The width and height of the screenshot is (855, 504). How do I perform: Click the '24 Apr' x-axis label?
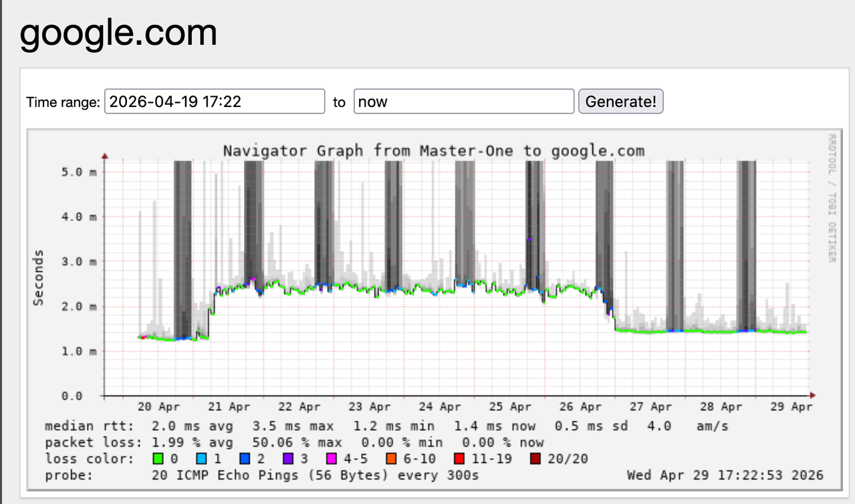click(x=441, y=406)
